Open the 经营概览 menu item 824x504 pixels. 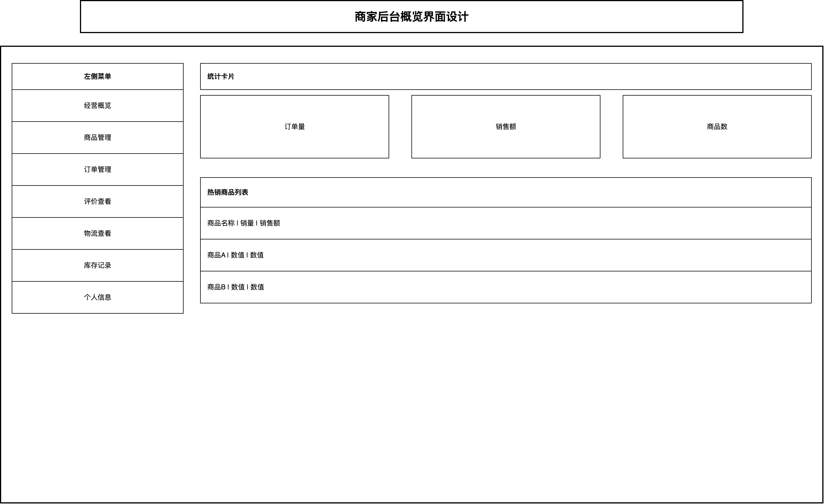97,106
